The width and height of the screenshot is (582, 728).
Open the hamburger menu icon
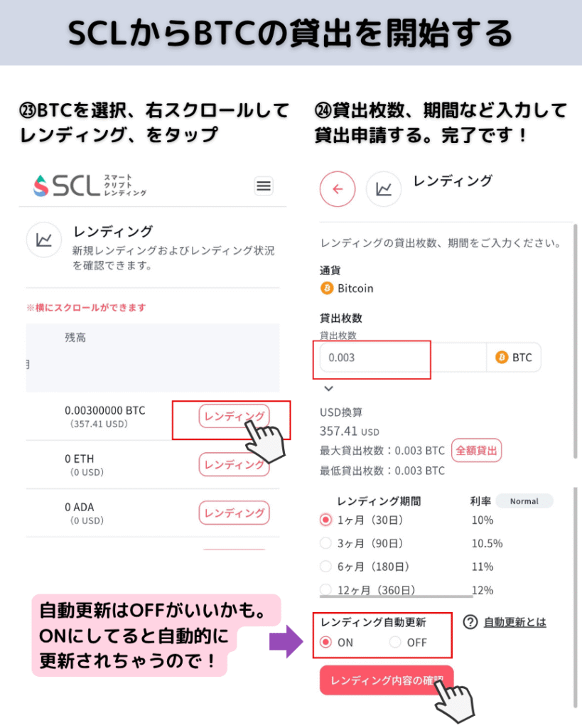264,186
